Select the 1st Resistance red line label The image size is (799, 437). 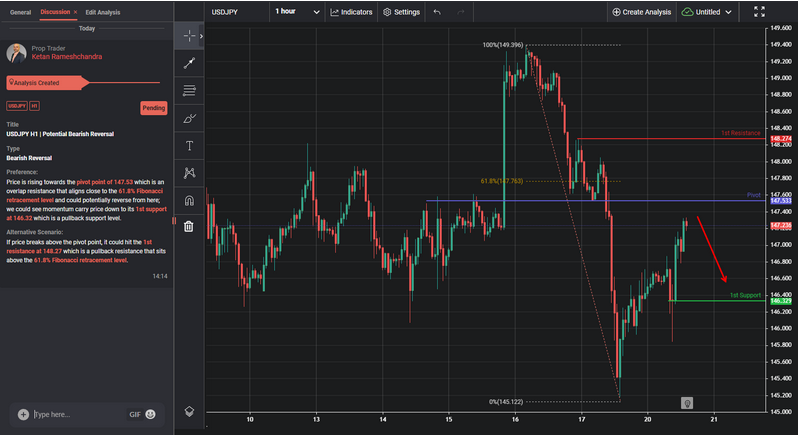740,133
